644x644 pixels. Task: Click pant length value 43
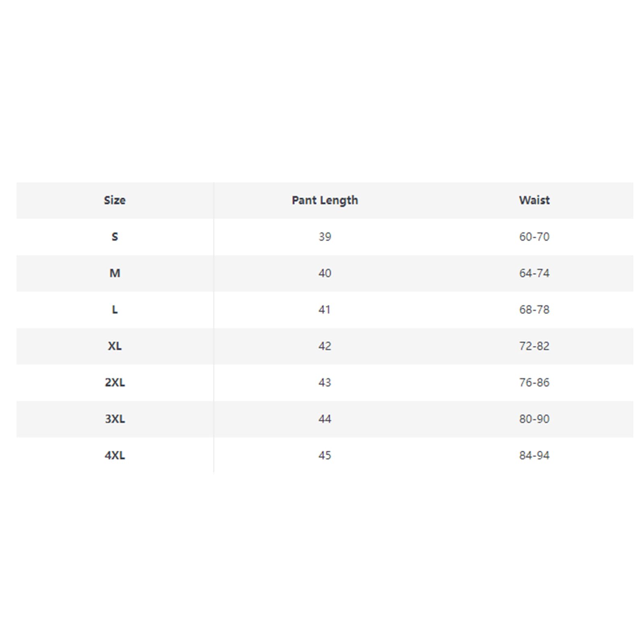325,382
